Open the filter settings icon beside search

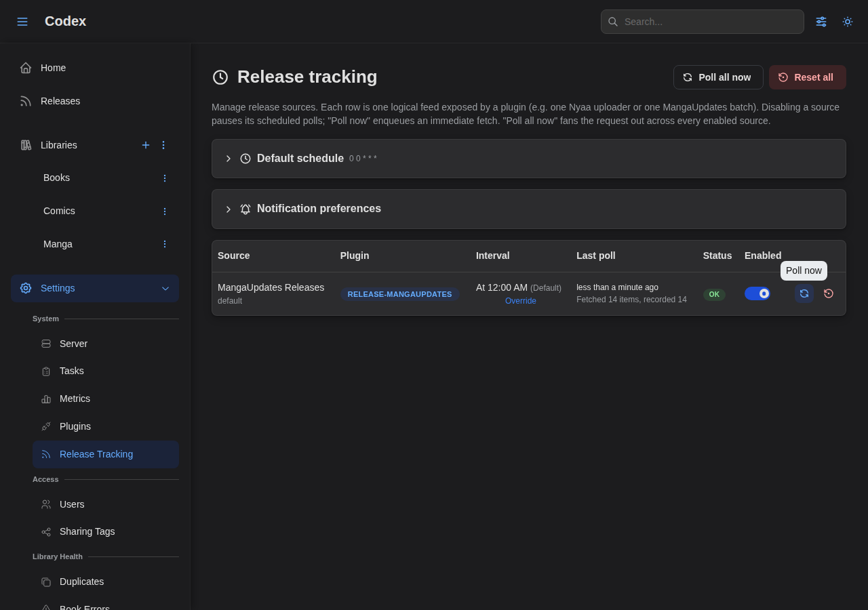821,22
